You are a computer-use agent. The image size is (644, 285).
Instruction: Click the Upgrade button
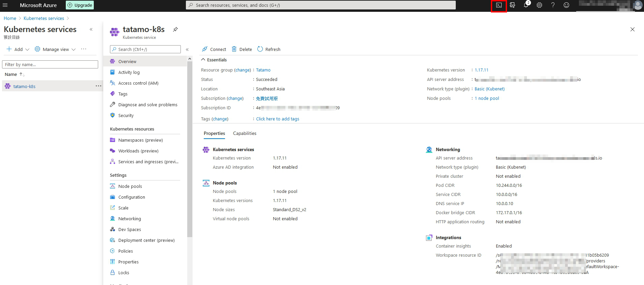80,5
